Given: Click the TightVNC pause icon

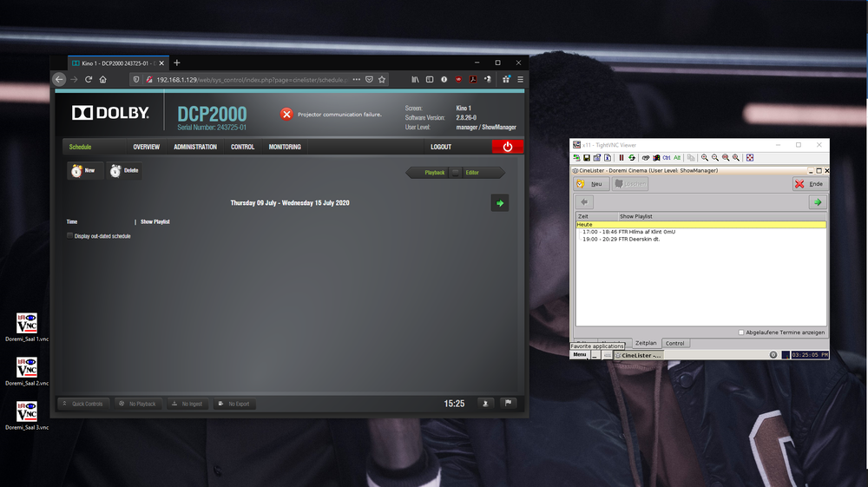Looking at the screenshot, I should tap(621, 157).
